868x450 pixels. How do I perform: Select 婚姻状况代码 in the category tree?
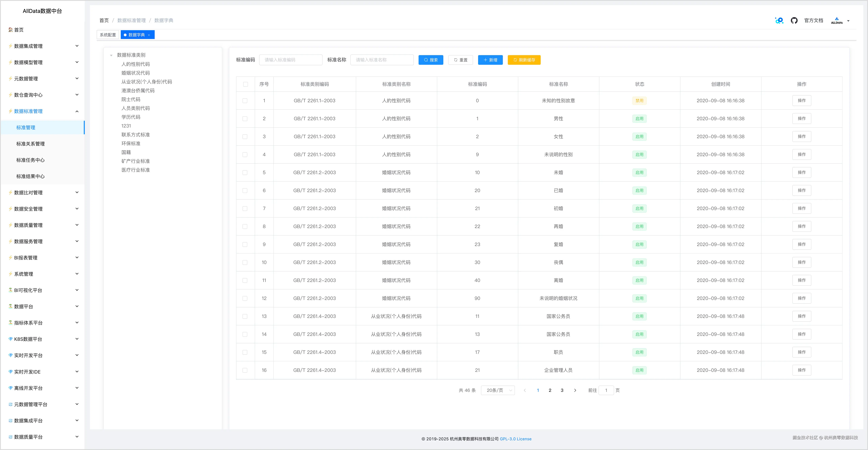pyautogui.click(x=136, y=73)
